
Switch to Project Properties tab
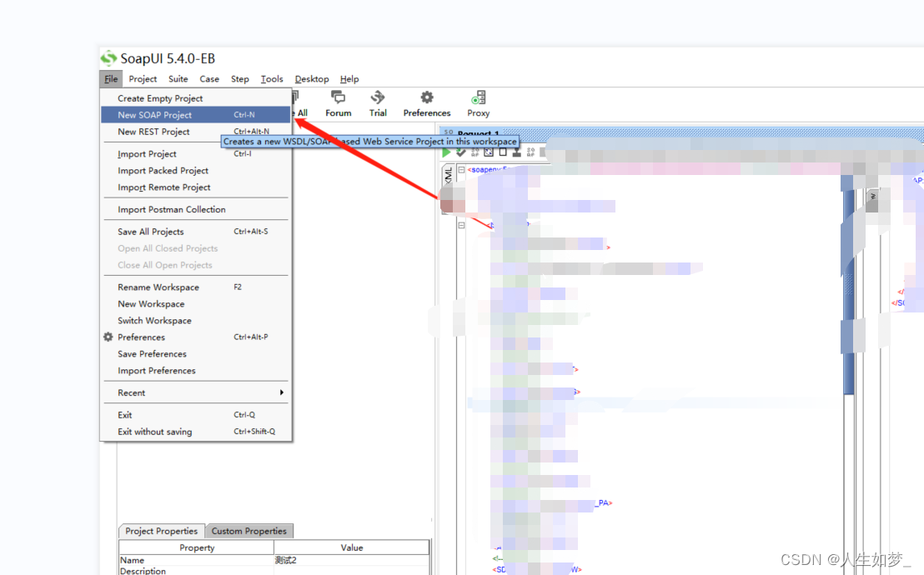pyautogui.click(x=162, y=531)
